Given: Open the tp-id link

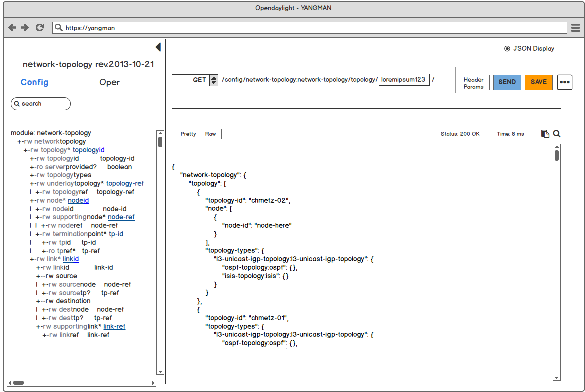Looking at the screenshot, I should click(116, 234).
